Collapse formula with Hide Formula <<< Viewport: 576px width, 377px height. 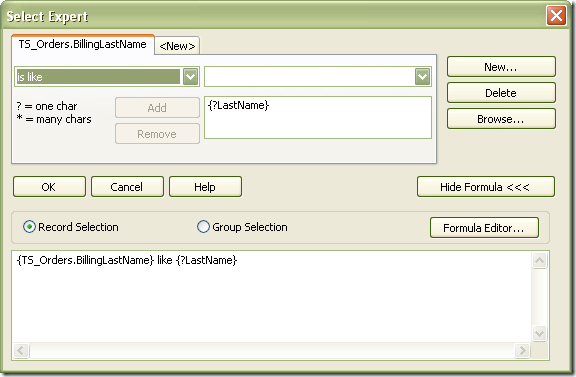pos(486,187)
